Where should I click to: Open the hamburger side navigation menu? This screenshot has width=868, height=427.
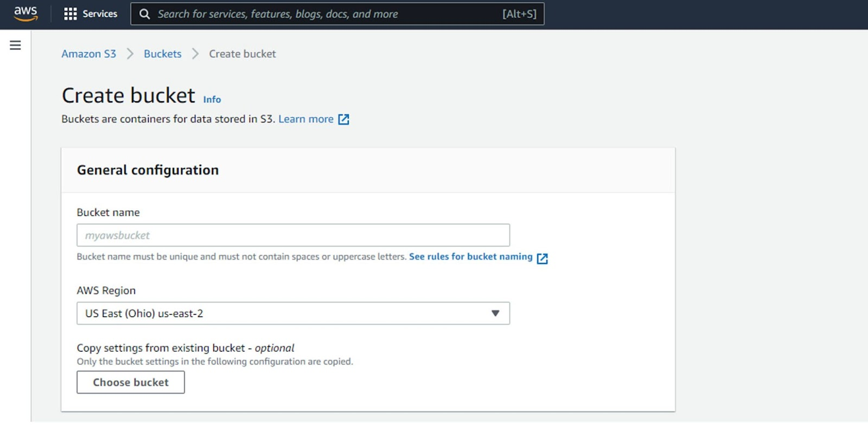15,45
